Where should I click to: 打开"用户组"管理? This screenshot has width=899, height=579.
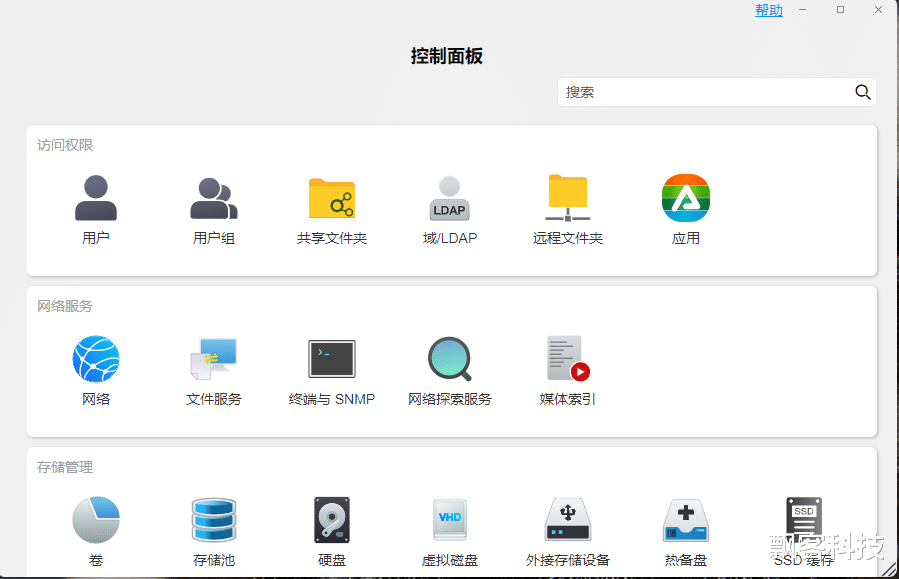point(213,198)
